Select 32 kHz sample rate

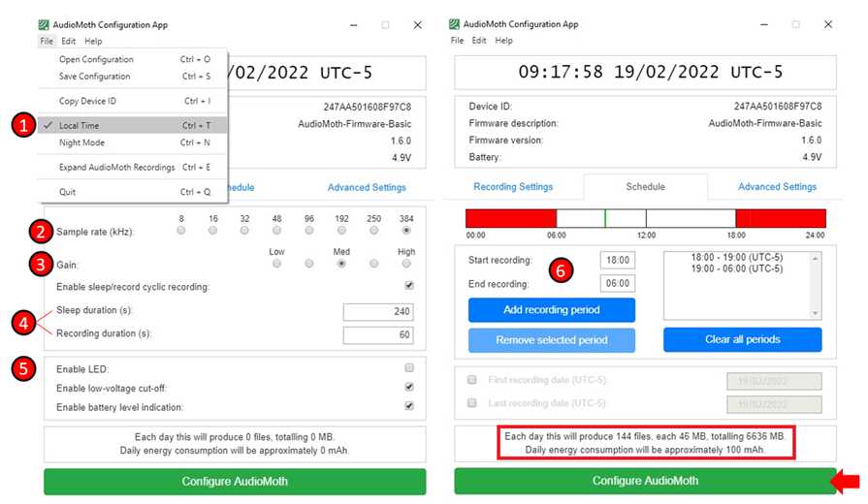[244, 230]
